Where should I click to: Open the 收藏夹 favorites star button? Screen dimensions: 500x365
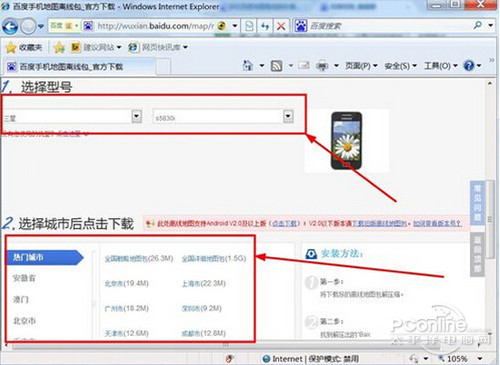[24, 48]
